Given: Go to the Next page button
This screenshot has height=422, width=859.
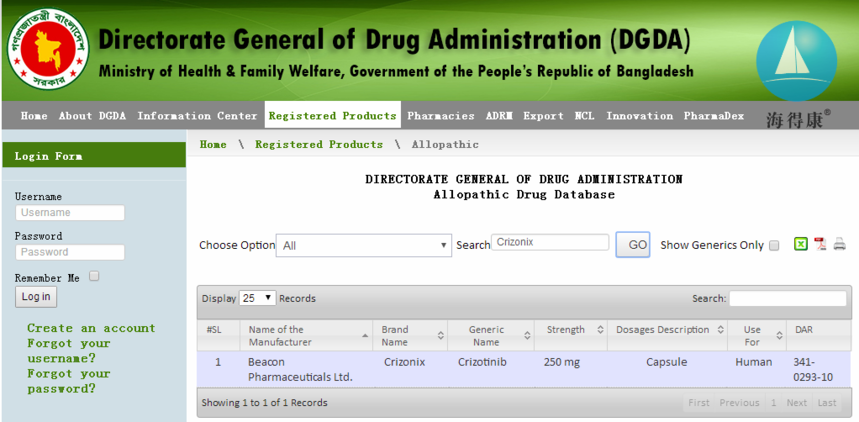Looking at the screenshot, I should click(x=797, y=403).
